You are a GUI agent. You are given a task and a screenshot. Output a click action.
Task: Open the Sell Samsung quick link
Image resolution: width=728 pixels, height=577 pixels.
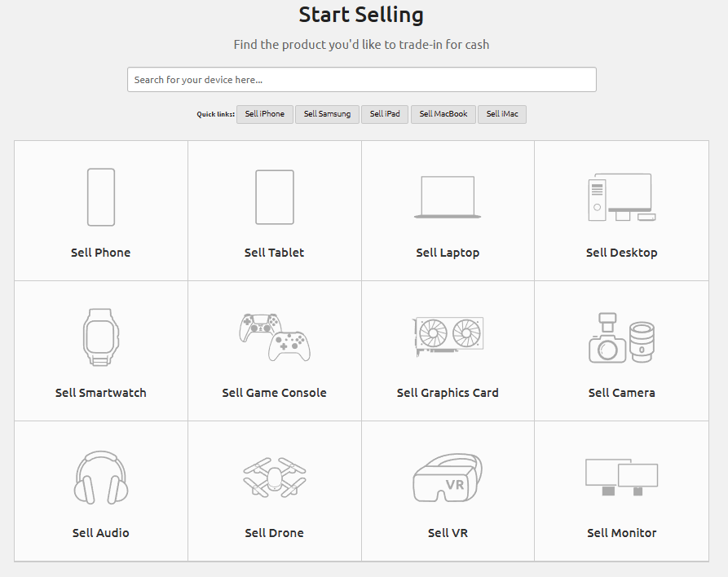click(x=327, y=114)
